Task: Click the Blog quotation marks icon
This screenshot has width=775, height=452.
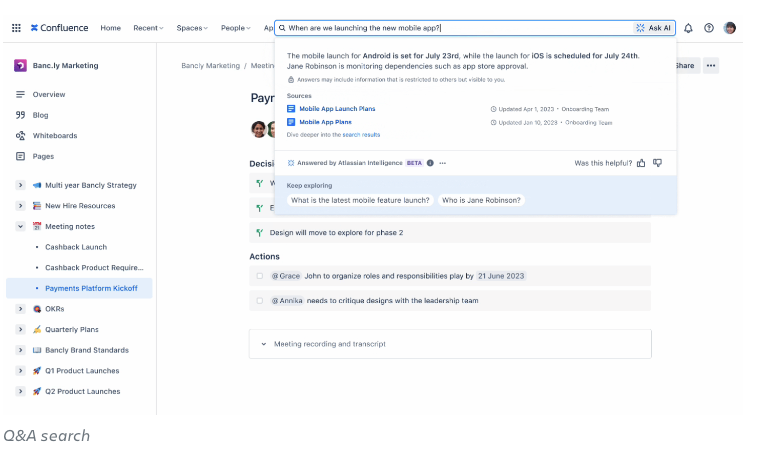Action: pyautogui.click(x=20, y=115)
